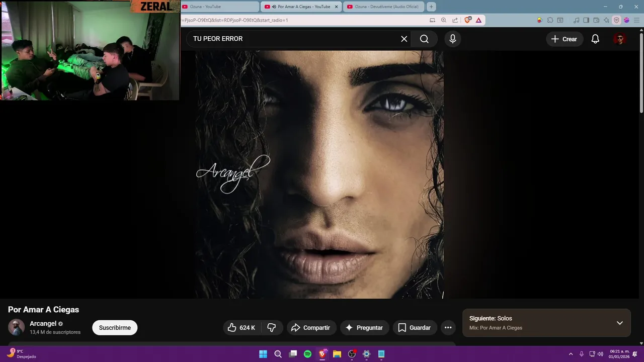644x362 pixels.
Task: Click the share page icon in address bar
Action: tap(455, 20)
